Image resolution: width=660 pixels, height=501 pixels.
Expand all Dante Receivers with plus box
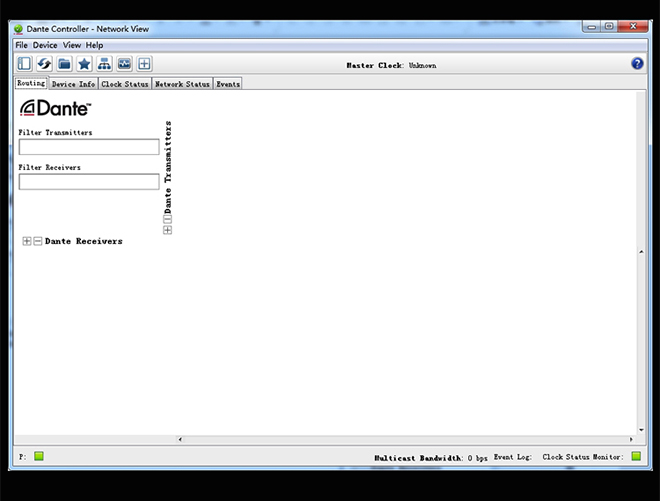[x=27, y=241]
